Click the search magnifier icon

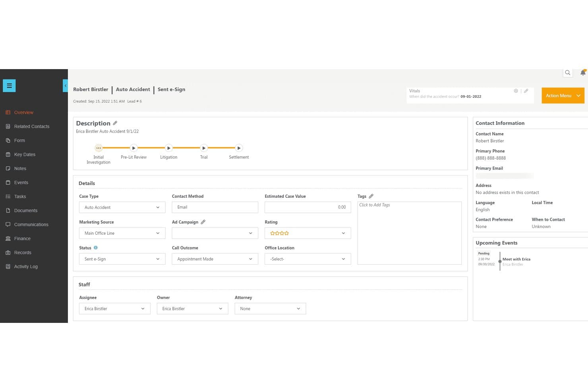(568, 73)
